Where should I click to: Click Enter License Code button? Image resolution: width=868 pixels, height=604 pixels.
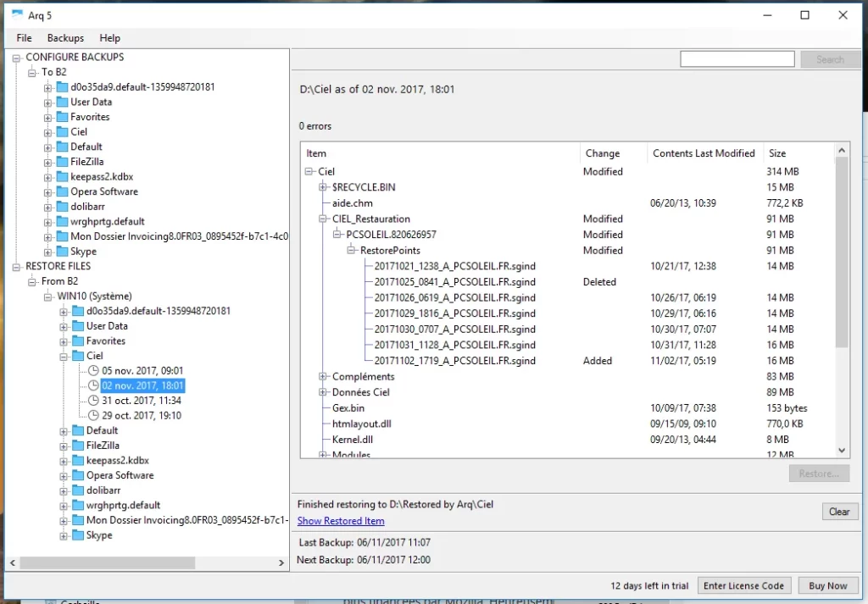[x=743, y=585]
